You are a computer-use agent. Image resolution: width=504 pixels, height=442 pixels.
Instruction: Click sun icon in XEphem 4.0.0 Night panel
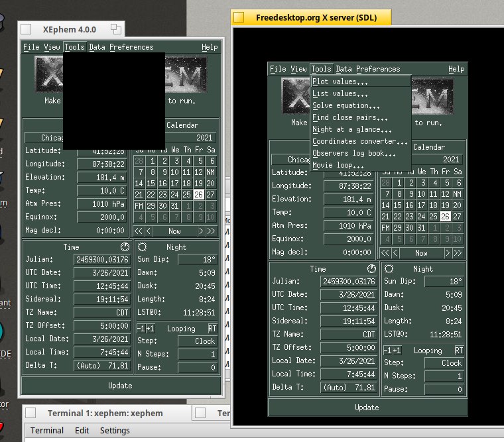(142, 247)
